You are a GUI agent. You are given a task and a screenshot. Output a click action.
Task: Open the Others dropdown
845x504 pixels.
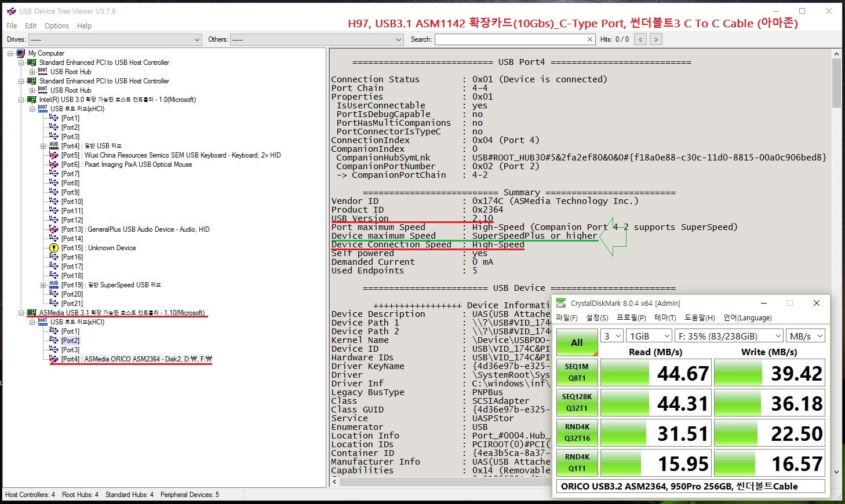(x=316, y=39)
